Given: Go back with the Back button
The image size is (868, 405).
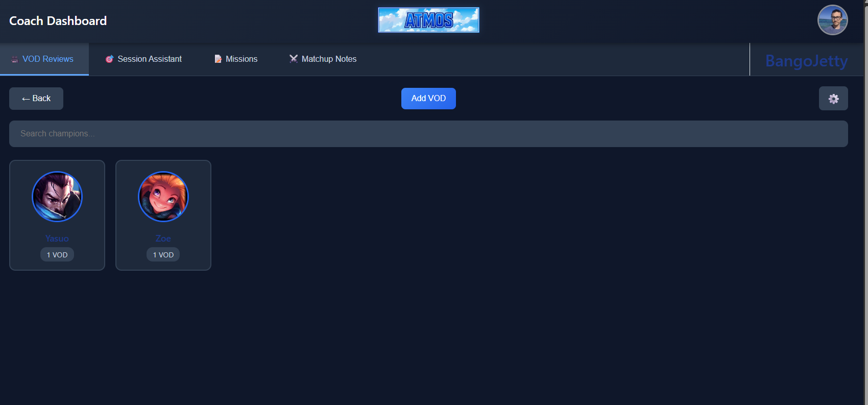Looking at the screenshot, I should tap(36, 99).
